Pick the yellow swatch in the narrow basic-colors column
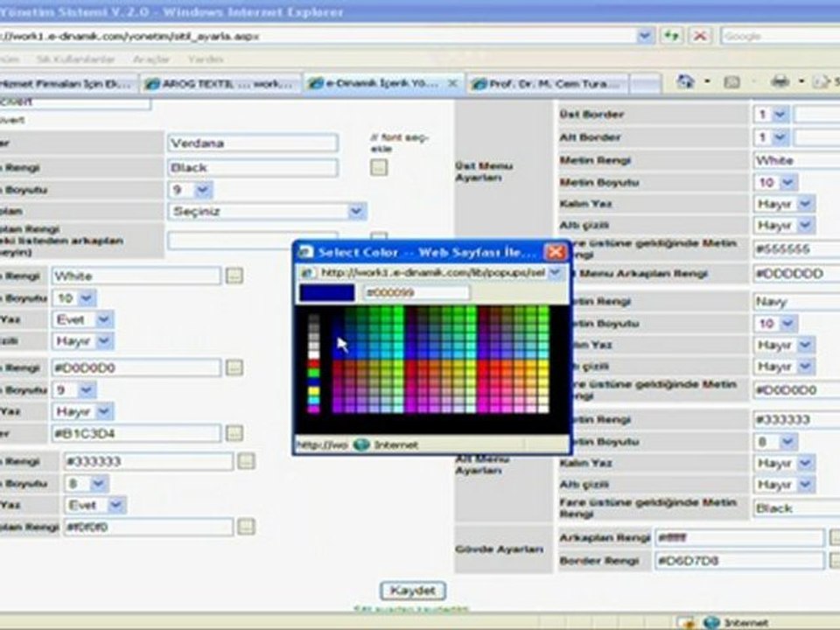 314,392
